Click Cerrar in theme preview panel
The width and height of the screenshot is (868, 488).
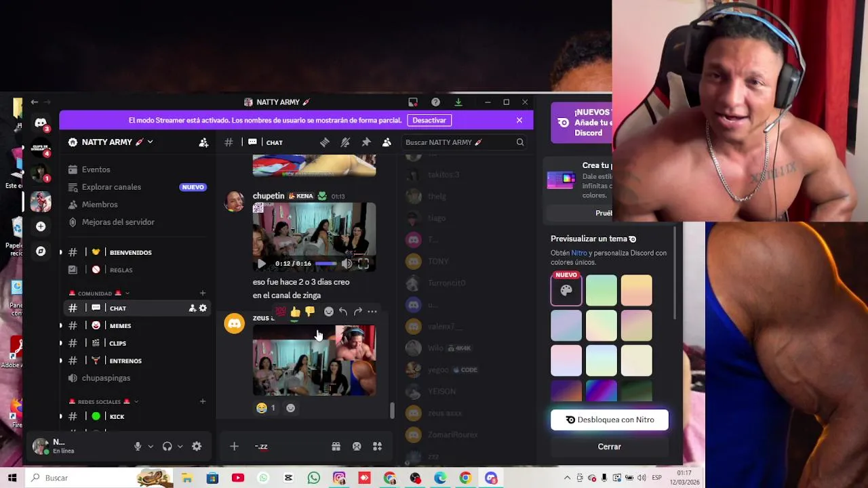pyautogui.click(x=610, y=447)
